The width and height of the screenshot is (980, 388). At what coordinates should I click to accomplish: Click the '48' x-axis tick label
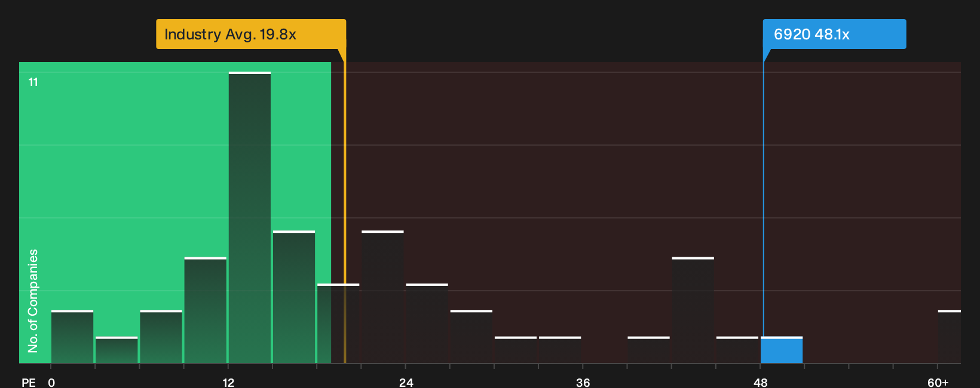[x=761, y=382]
